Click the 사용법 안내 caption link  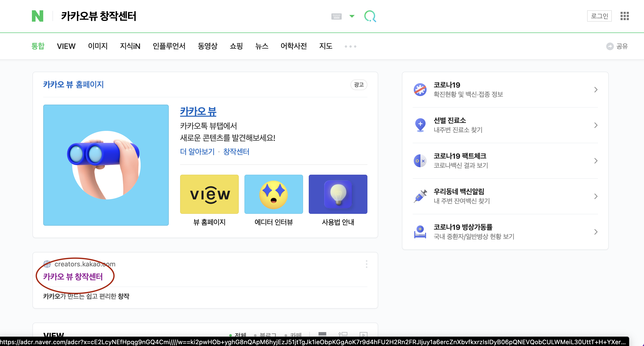338,222
